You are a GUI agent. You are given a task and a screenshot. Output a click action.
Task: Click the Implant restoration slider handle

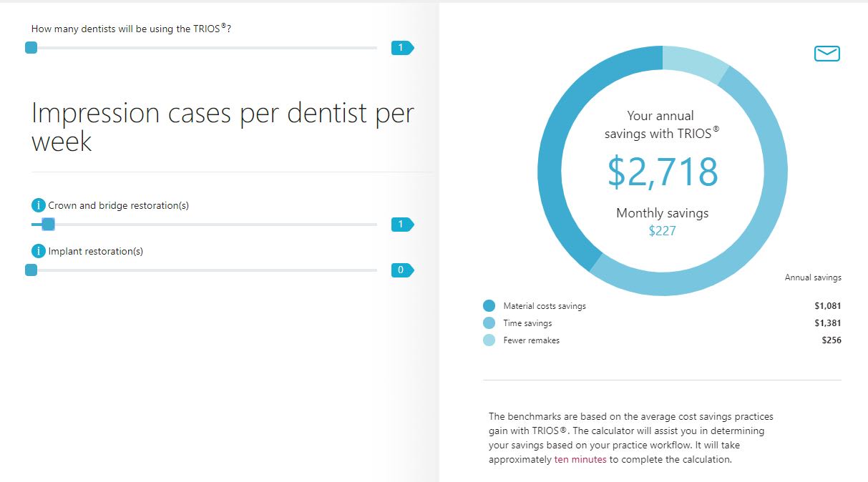point(31,270)
